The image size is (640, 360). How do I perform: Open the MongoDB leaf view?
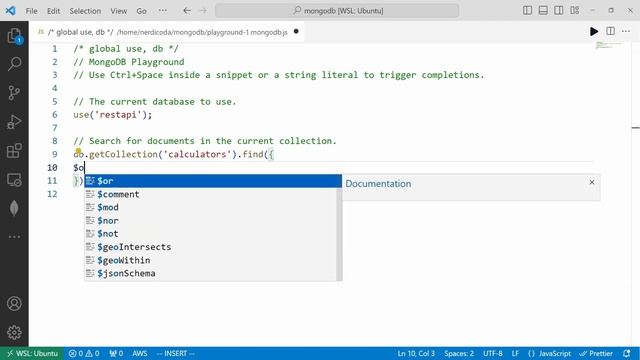(14, 208)
